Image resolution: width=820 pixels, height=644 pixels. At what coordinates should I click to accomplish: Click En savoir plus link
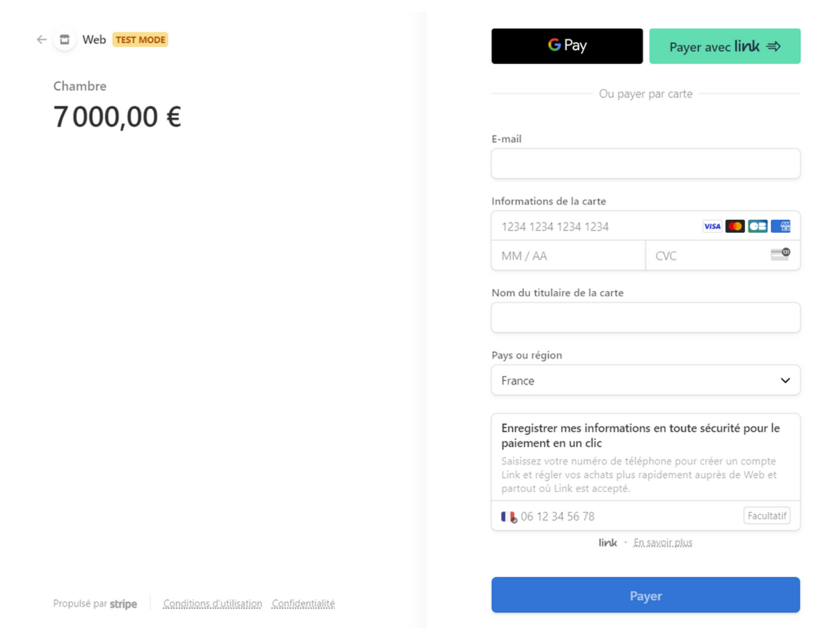coord(662,543)
